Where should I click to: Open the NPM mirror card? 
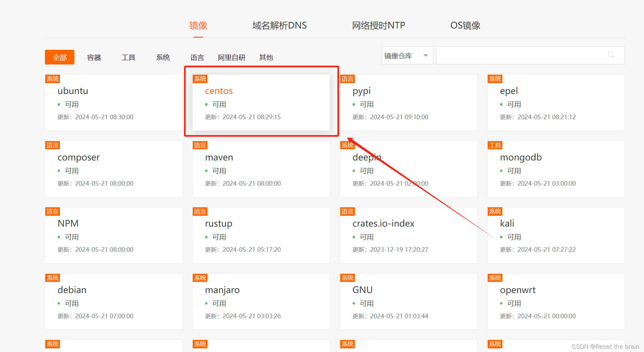click(x=114, y=235)
